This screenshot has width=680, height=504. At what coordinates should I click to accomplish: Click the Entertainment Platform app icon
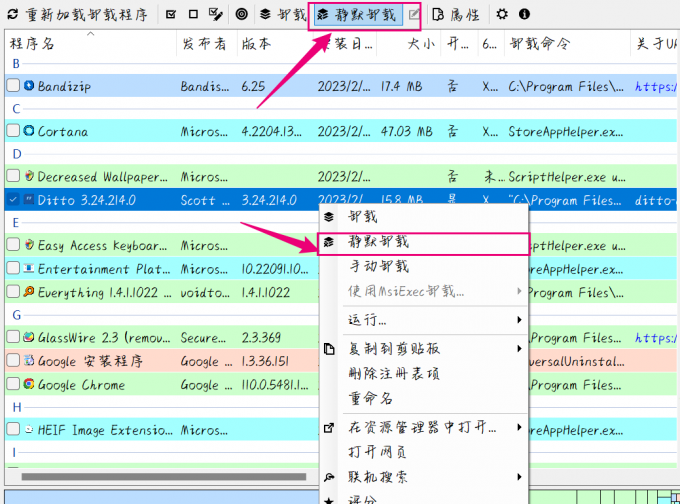[x=29, y=268]
